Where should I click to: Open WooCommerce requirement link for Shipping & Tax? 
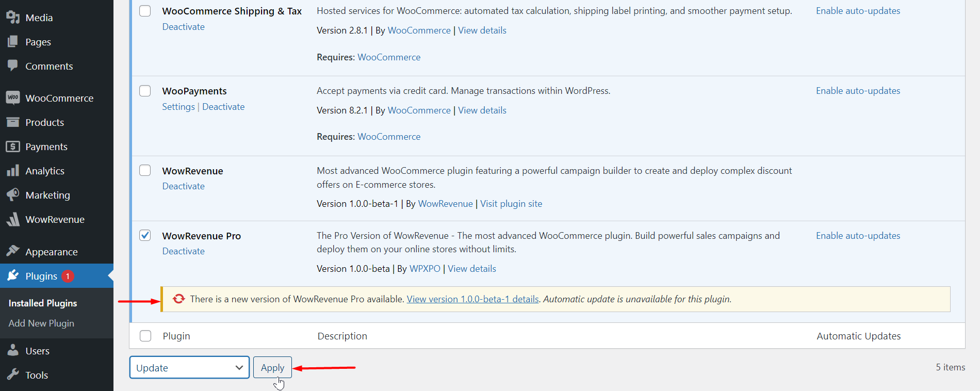point(389,57)
